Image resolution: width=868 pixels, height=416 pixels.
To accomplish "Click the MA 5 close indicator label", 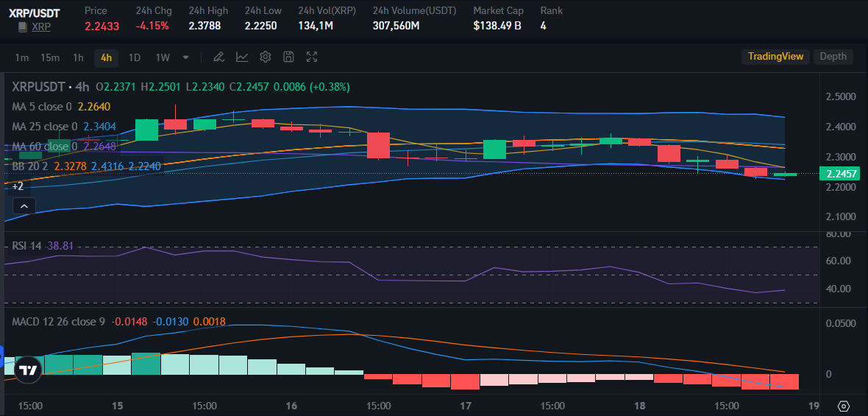I will [x=42, y=106].
